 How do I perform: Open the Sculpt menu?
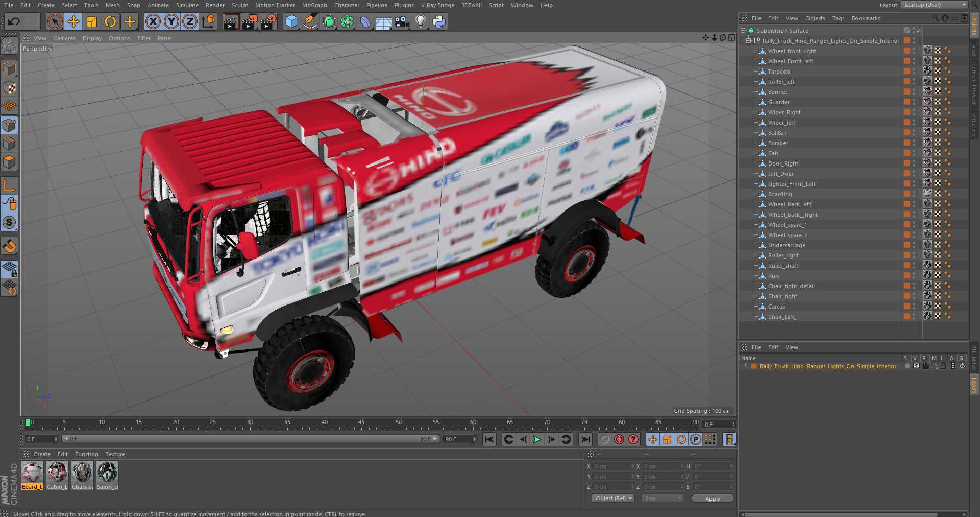point(239,5)
